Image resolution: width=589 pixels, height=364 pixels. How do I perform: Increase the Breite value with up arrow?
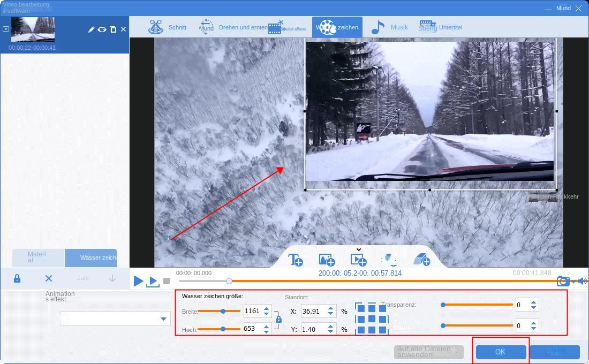point(266,308)
